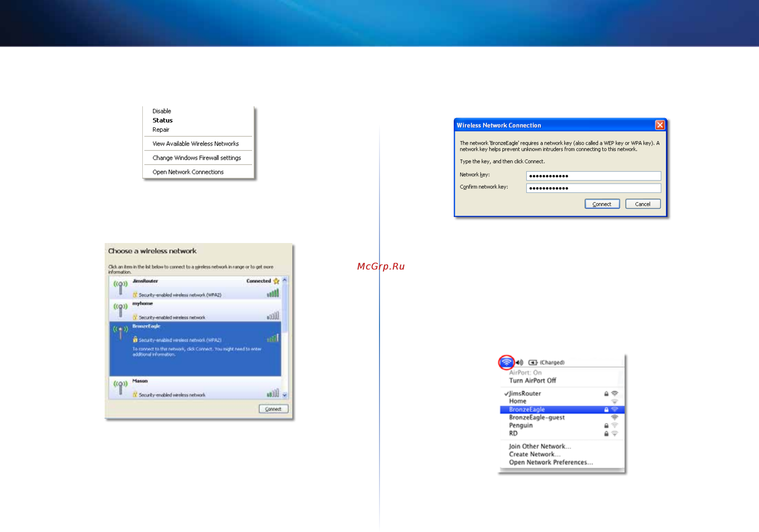Open the AirPort Wi-Fi menu bar icon

click(x=506, y=362)
